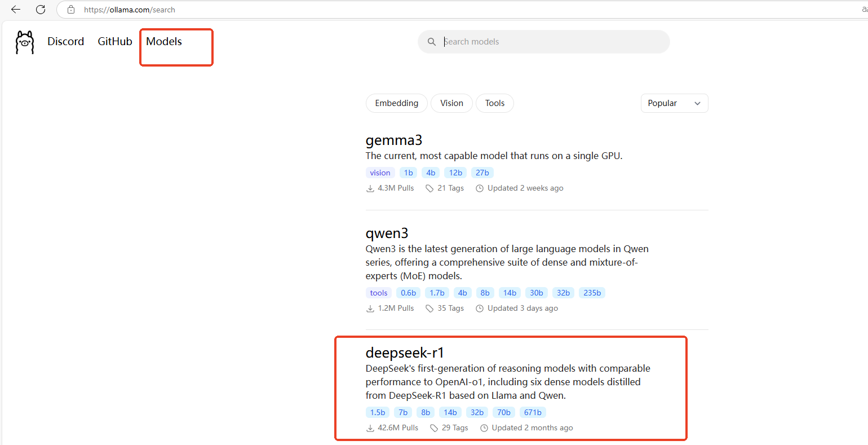This screenshot has width=868, height=445.
Task: Click the tag icon next to 35 Tags
Action: (x=429, y=309)
